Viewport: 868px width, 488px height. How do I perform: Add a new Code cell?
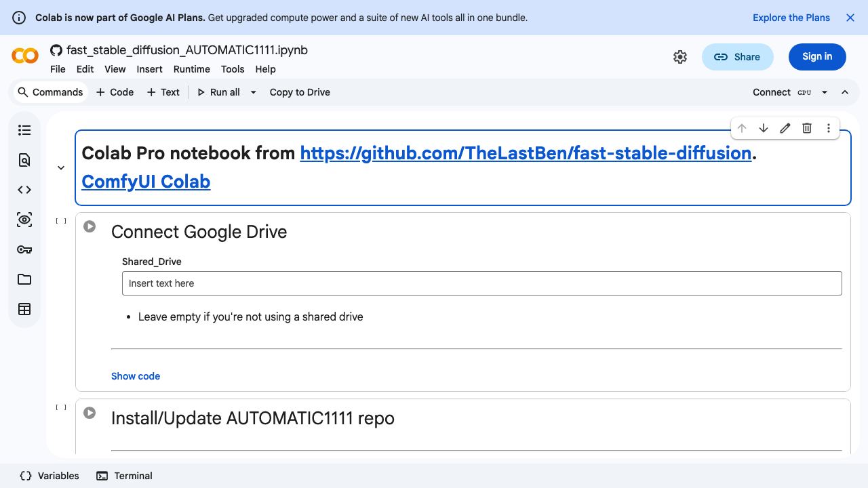tap(115, 92)
